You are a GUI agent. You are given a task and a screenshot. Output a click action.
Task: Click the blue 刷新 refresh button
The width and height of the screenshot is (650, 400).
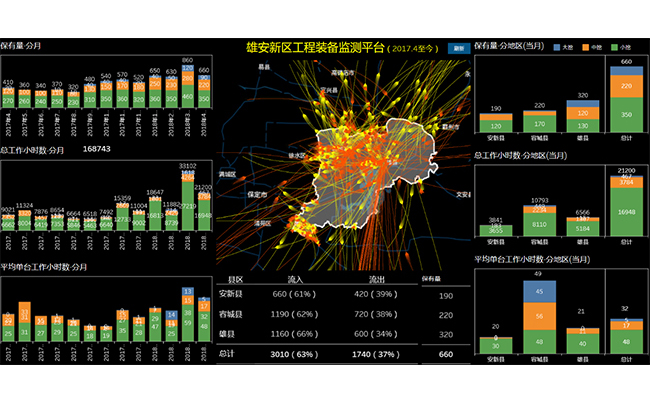459,47
